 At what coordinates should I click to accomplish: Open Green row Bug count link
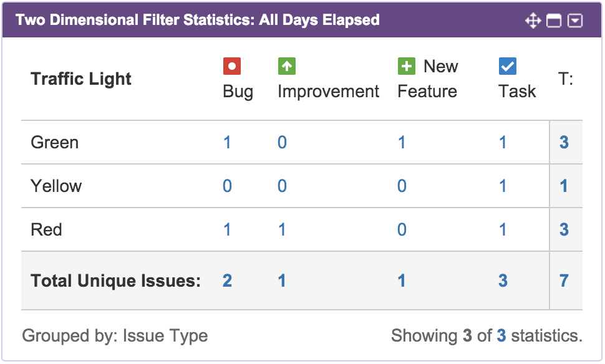[x=227, y=143]
